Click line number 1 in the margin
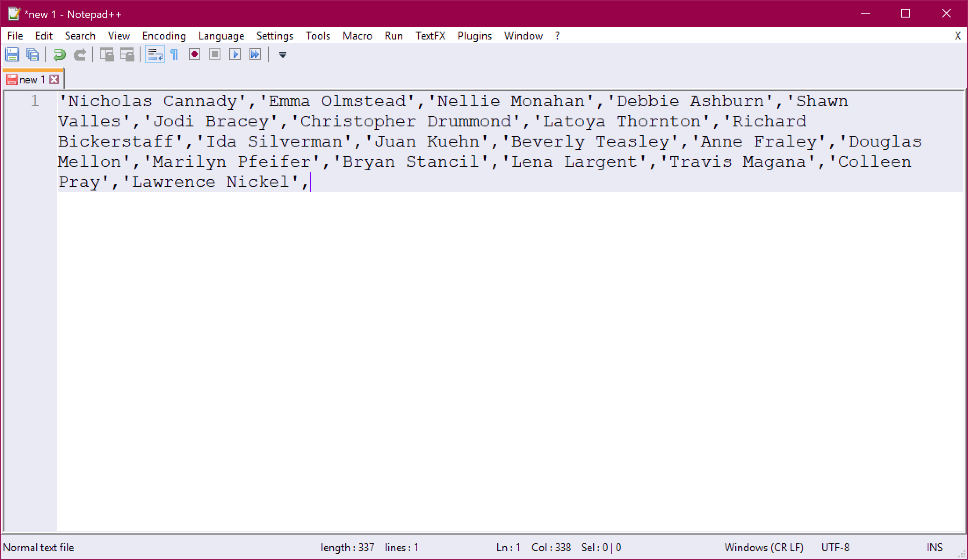This screenshot has width=968, height=560. pyautogui.click(x=35, y=101)
